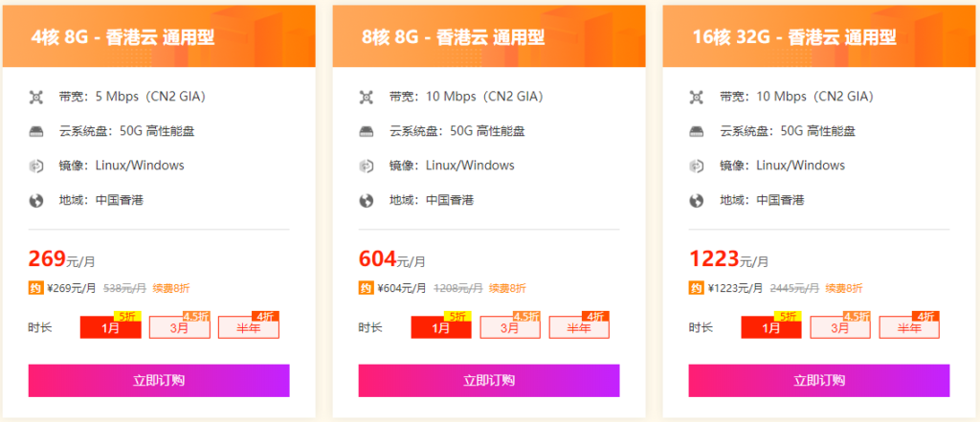Order the 16核 32G plan with 立即订购
This screenshot has width=980, height=422.
(x=819, y=381)
